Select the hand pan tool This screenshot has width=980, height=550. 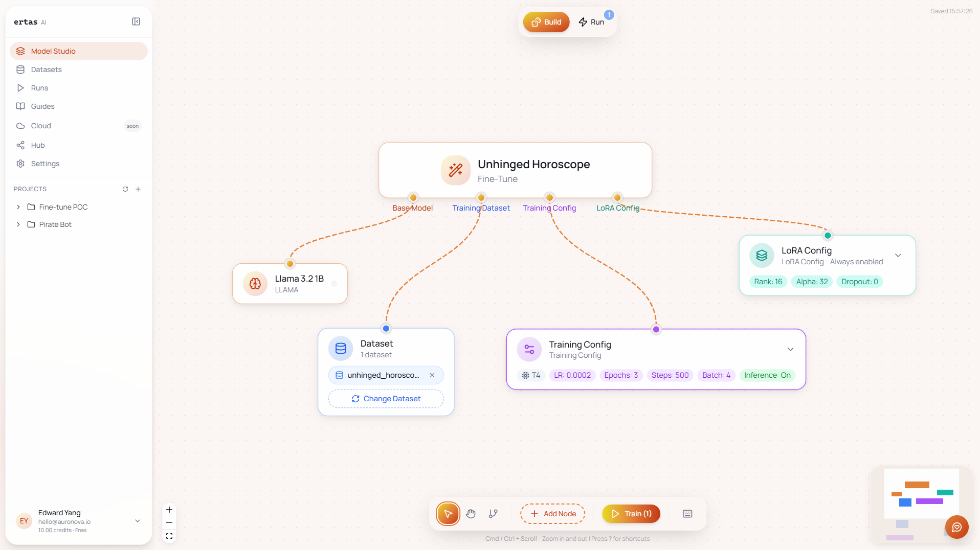[471, 514]
